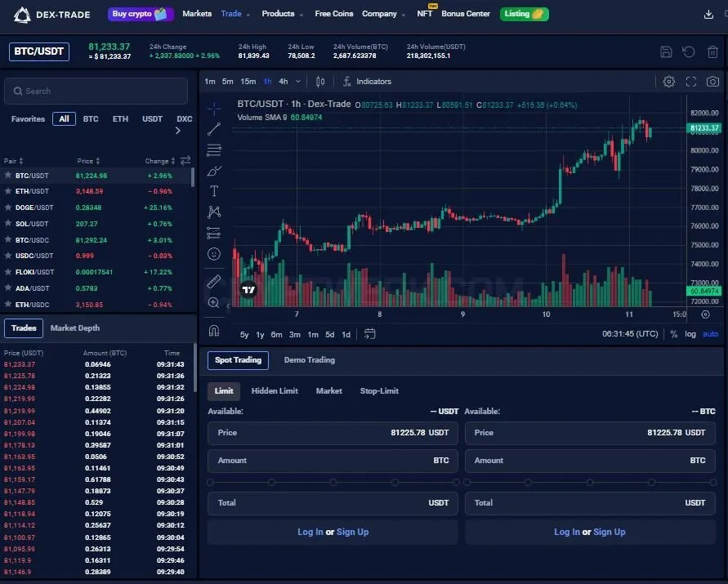Click the reset undo arrow icon
This screenshot has height=584, width=728.
[x=689, y=52]
